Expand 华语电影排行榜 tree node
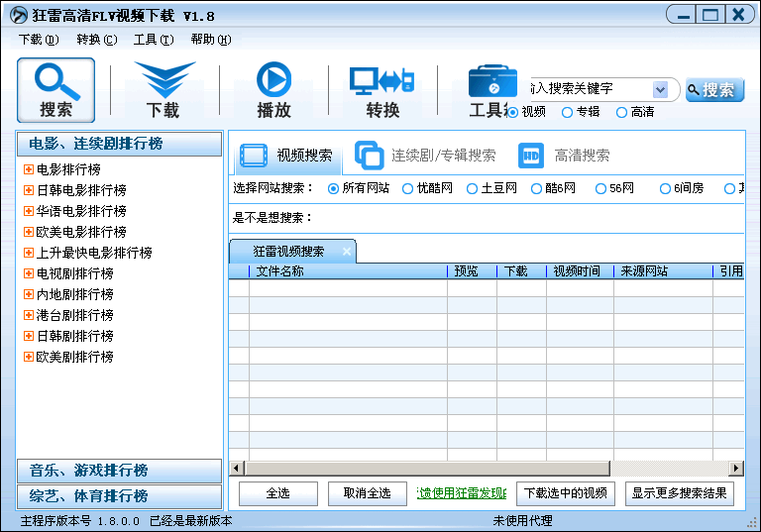 [29, 211]
